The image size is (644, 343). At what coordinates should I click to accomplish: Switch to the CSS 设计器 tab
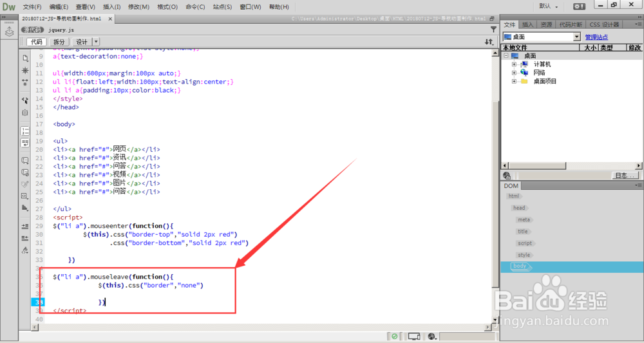(604, 24)
